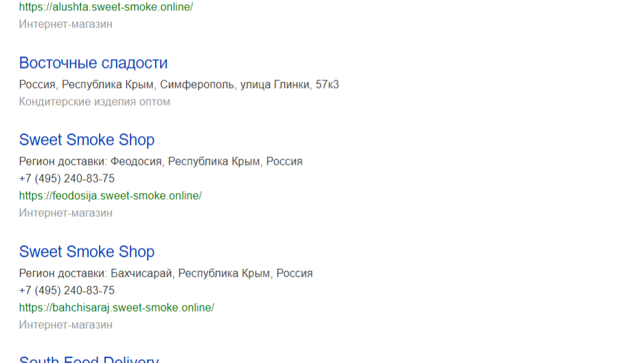Click the 57к3 building number in address
644x363 pixels.
pyautogui.click(x=327, y=84)
